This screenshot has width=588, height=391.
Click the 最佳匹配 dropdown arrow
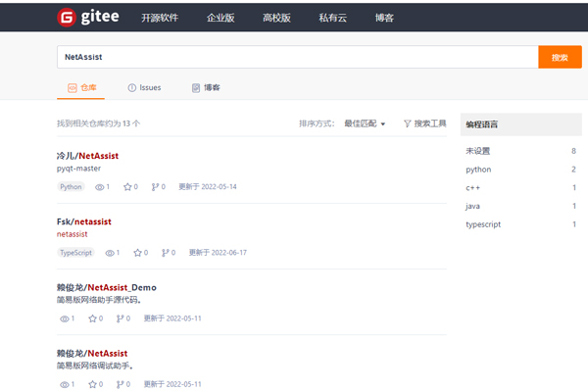pos(383,124)
